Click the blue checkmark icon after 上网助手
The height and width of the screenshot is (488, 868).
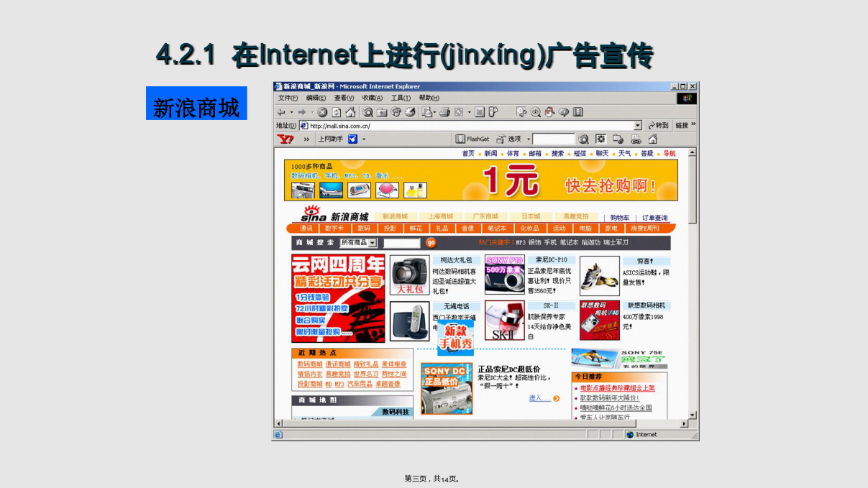(x=352, y=139)
